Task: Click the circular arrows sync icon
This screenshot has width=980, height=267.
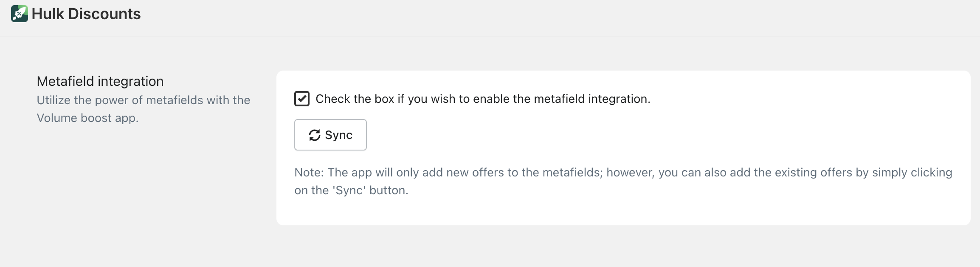Action: coord(315,135)
